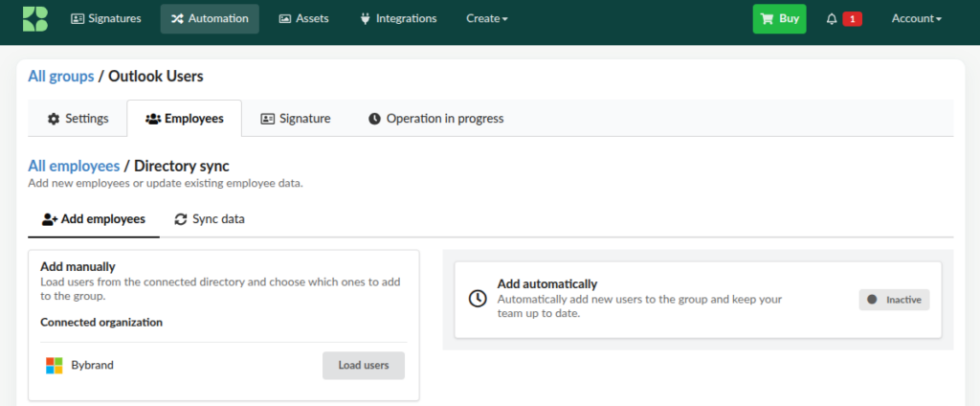Click the ID card icon on Signature tab
The width and height of the screenshot is (980, 406).
(x=268, y=118)
